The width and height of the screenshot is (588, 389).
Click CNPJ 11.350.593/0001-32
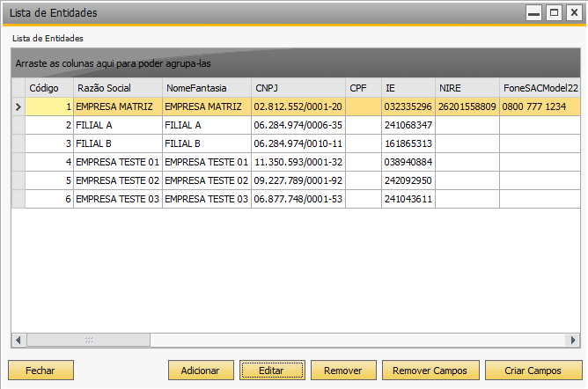click(298, 162)
